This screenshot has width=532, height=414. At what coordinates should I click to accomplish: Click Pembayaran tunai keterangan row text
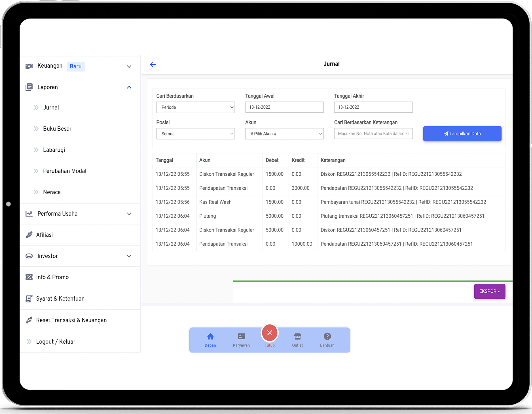tap(403, 202)
